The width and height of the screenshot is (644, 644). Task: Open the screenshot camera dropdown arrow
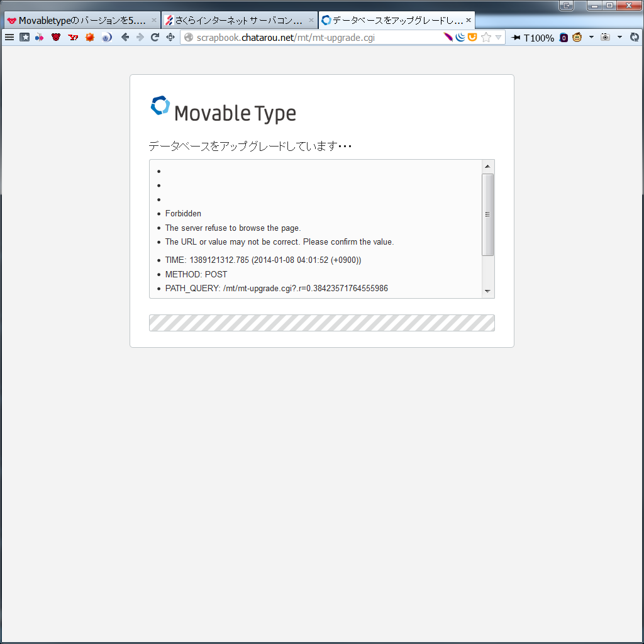pos(619,37)
